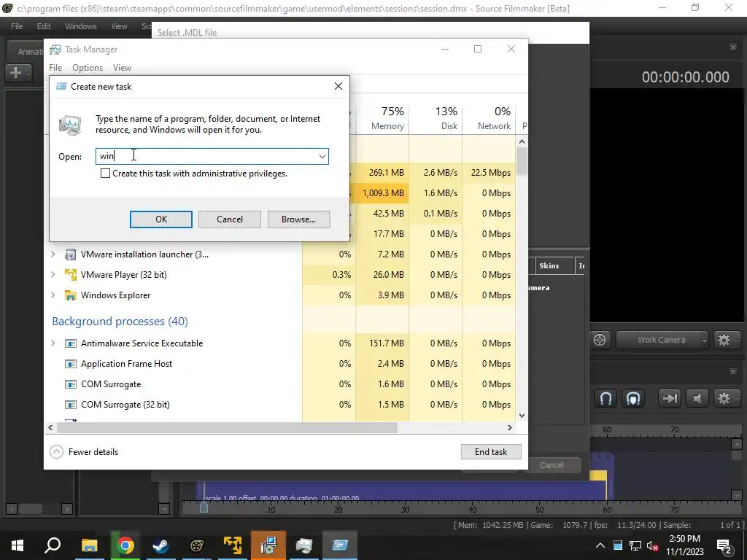Click the muted volume tray icon
747x560 pixels.
pyautogui.click(x=653, y=545)
